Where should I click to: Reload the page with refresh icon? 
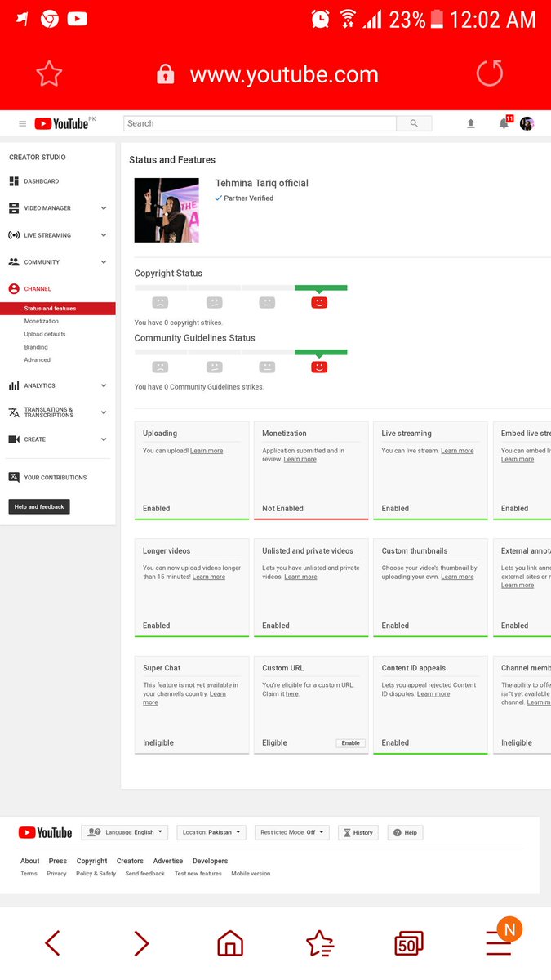tap(490, 74)
